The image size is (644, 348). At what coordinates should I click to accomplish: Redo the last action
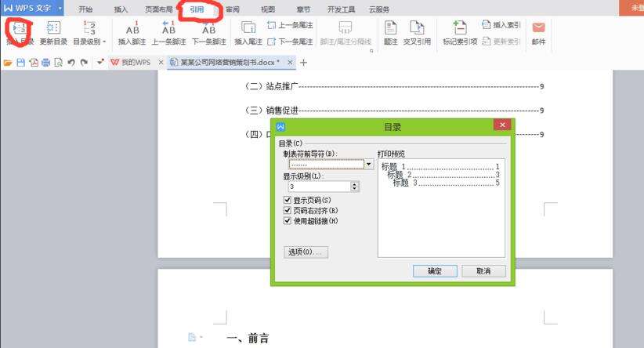tap(84, 63)
